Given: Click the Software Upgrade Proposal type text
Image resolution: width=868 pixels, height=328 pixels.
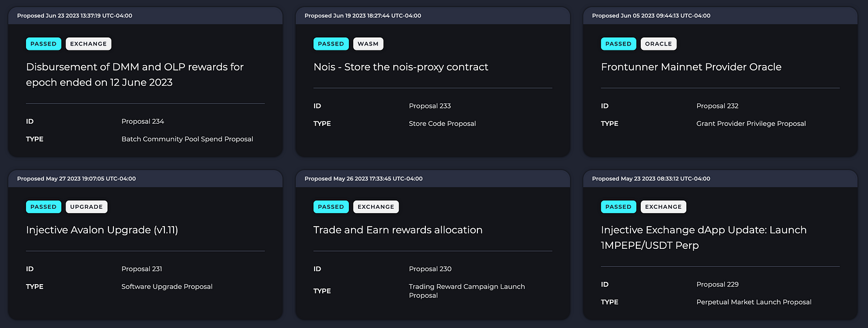Looking at the screenshot, I should click(x=167, y=287).
